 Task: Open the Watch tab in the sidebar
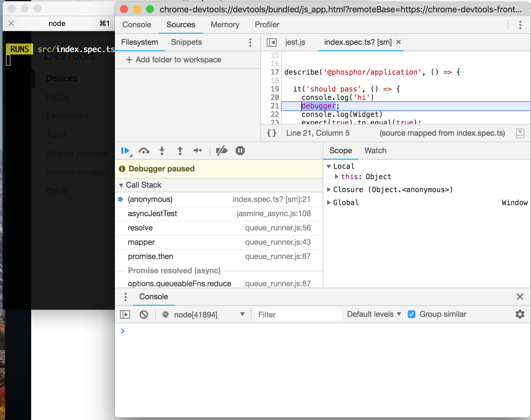click(x=375, y=150)
